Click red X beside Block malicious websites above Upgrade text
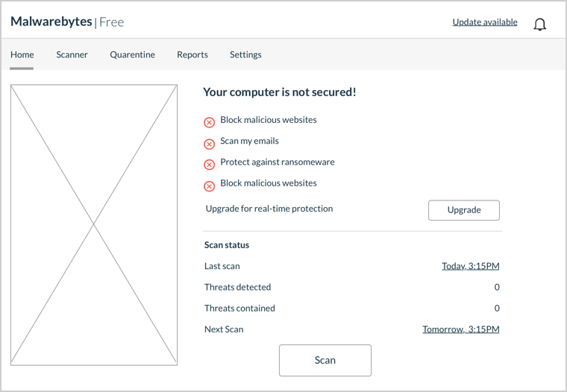567x392 pixels. 209,186
